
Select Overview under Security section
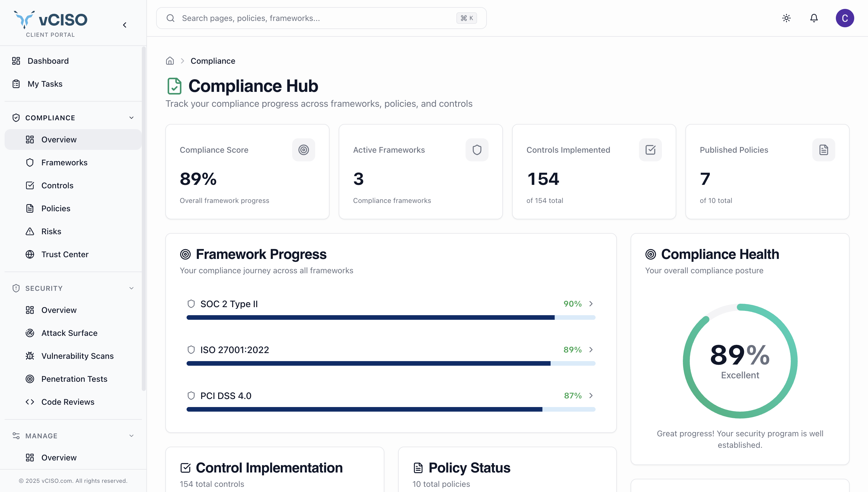[73, 310]
